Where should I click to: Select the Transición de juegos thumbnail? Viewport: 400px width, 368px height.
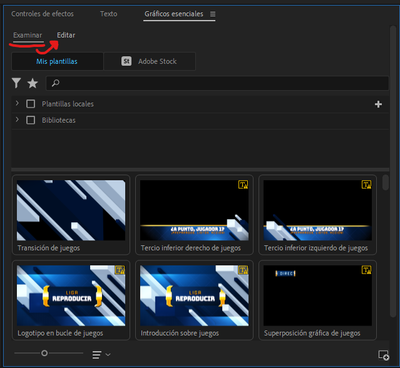[x=71, y=210]
